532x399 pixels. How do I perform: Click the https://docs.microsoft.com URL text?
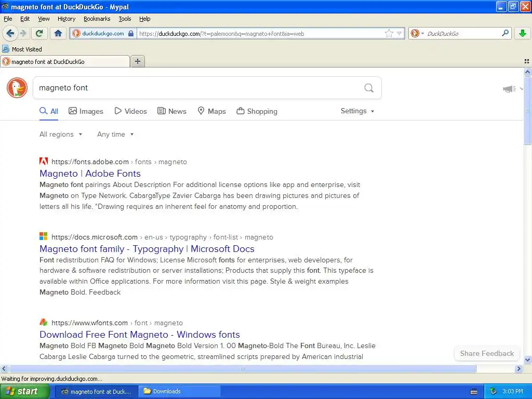tap(95, 237)
